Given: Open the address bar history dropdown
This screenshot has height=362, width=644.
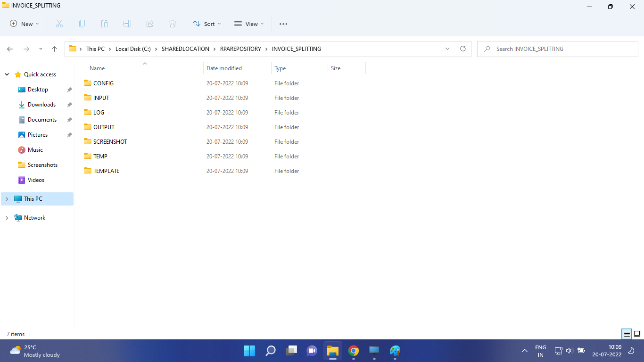Looking at the screenshot, I should [x=447, y=49].
